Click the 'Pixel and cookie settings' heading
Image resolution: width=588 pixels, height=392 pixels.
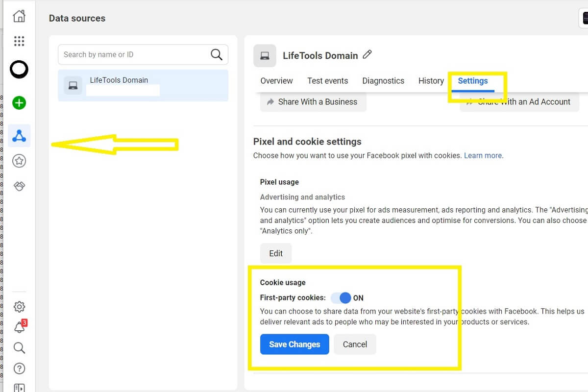[307, 142]
